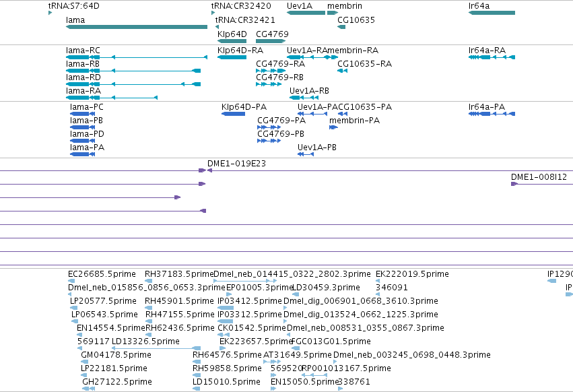The width and height of the screenshot is (573, 392).
Task: Select the Uev1A-PA label
Action: [318, 107]
